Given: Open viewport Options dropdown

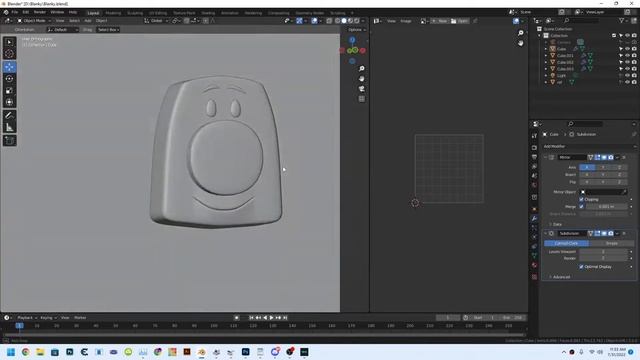Looking at the screenshot, I should pyautogui.click(x=356, y=30).
